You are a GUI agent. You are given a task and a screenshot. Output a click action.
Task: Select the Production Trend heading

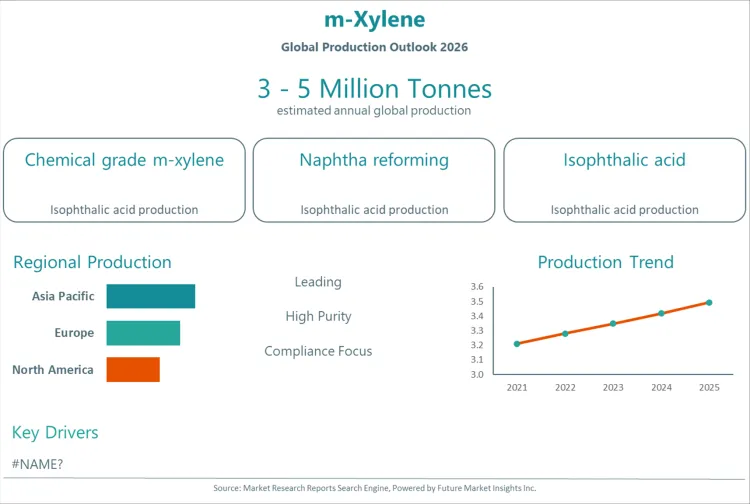pyautogui.click(x=606, y=262)
